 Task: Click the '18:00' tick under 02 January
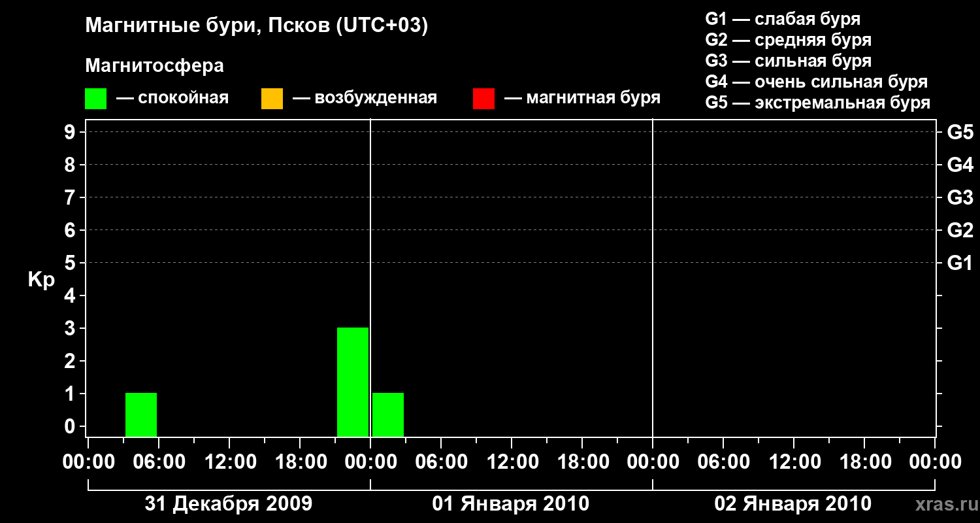pos(864,462)
